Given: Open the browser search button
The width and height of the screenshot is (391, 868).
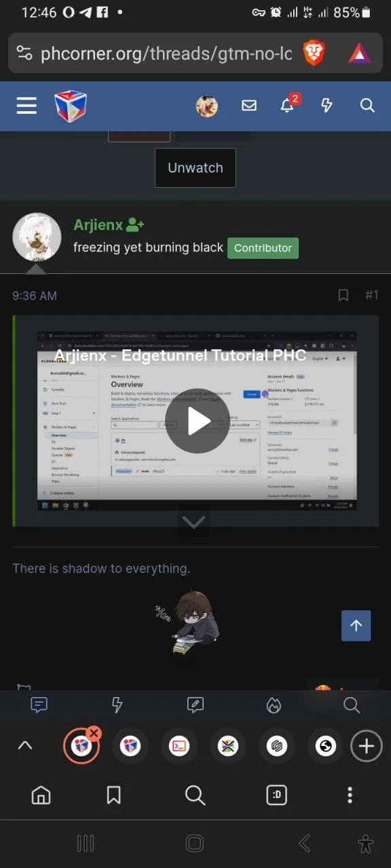Looking at the screenshot, I should point(195,795).
